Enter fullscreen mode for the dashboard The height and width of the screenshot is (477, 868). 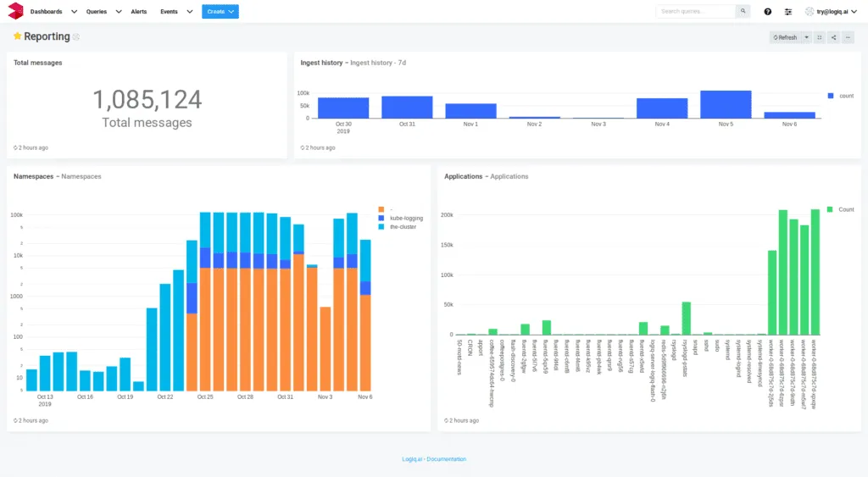[x=820, y=37]
